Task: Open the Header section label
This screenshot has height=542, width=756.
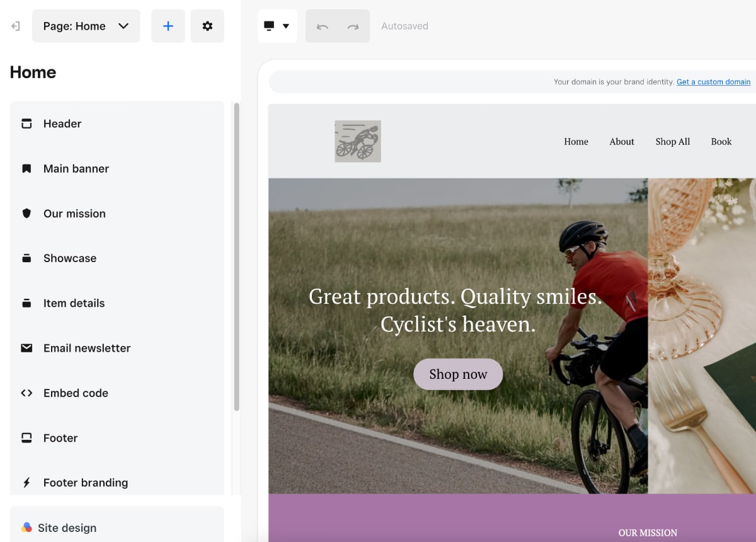Action: coord(62,124)
